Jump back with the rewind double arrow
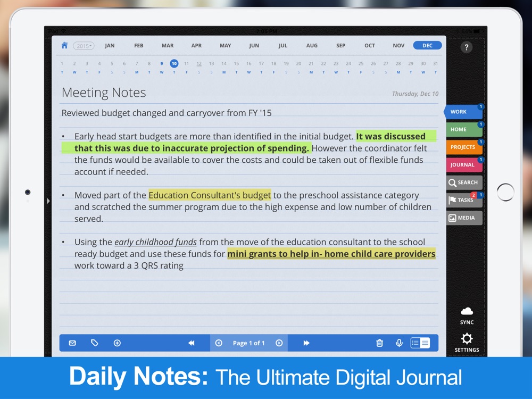This screenshot has height=399, width=532. [x=192, y=343]
